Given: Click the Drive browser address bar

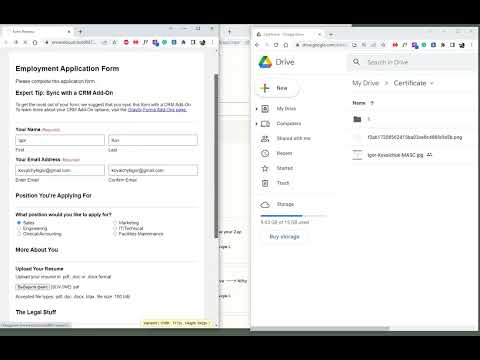Looking at the screenshot, I should pyautogui.click(x=323, y=45).
